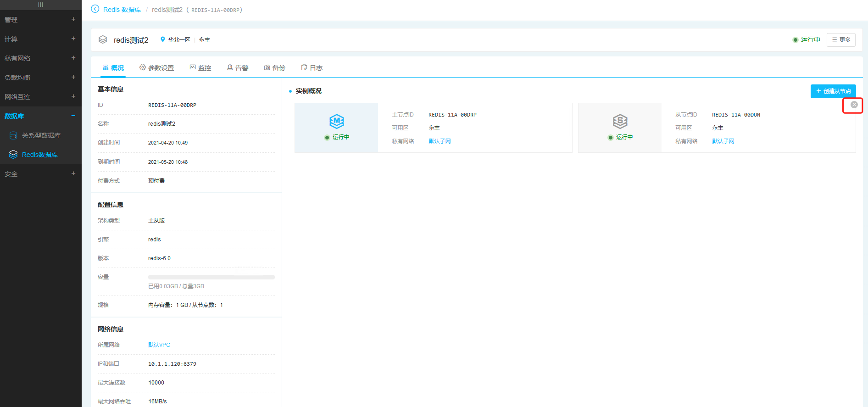
Task: Click the instance ID REDIS-11A-00DRP in 基本信息
Action: click(x=172, y=105)
